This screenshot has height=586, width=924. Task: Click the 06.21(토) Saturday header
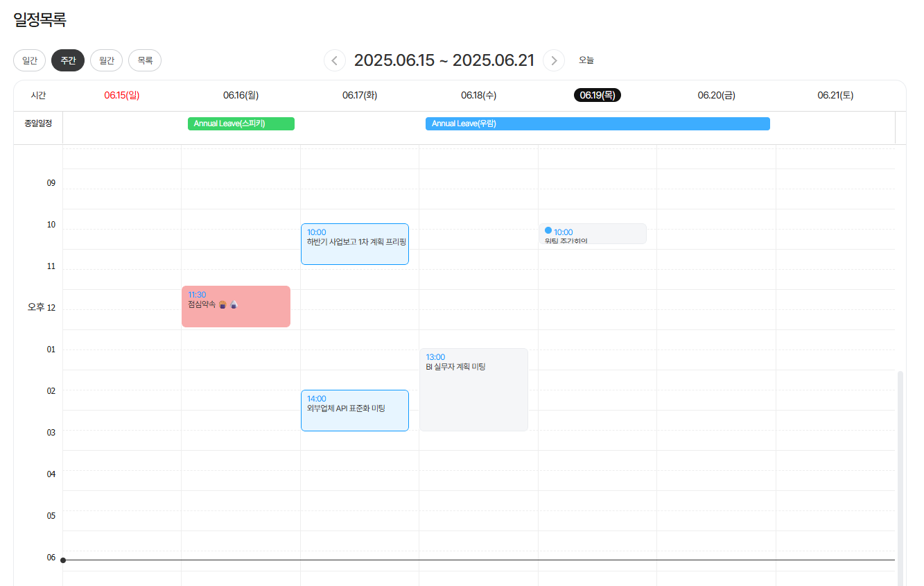(835, 96)
